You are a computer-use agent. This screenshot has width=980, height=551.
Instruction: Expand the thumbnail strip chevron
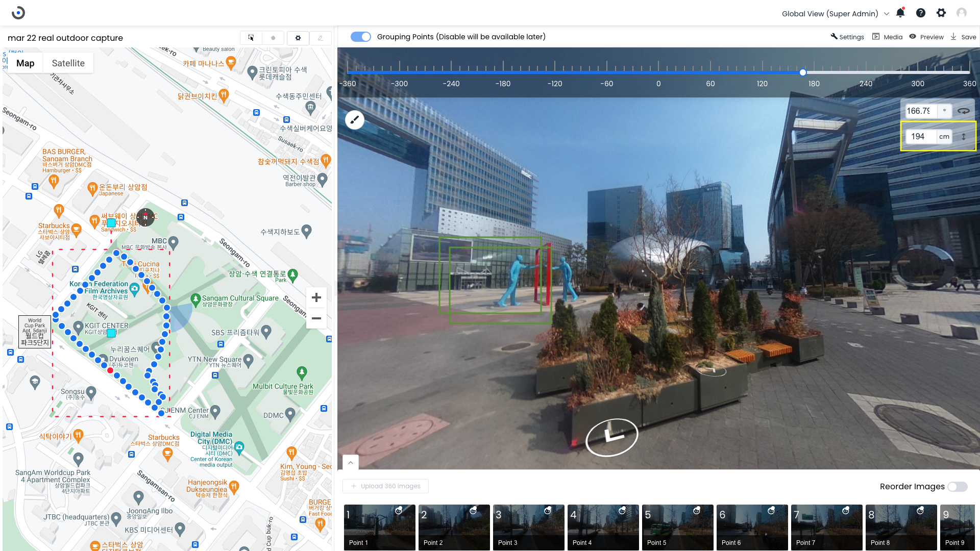coord(351,463)
